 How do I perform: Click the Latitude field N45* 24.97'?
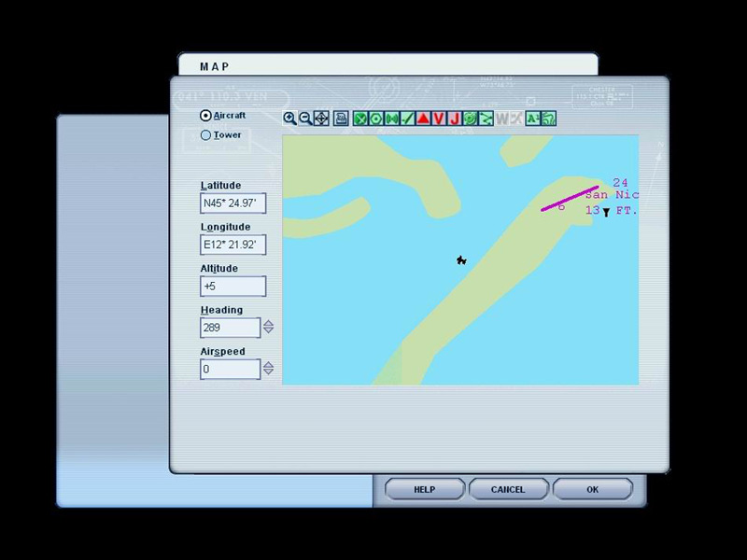[233, 203]
